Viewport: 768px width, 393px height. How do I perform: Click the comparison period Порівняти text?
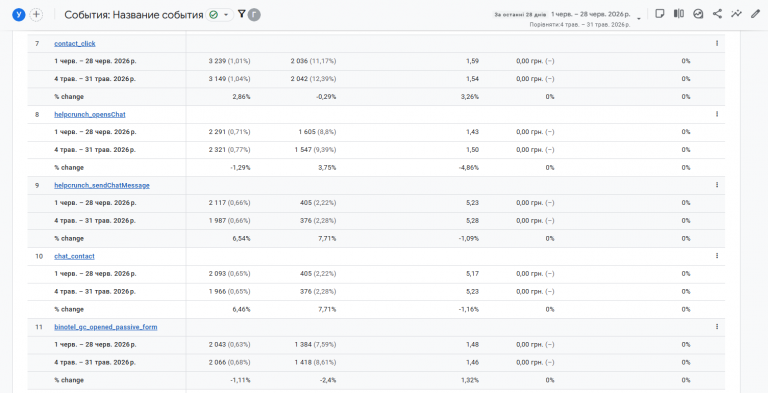[580, 24]
